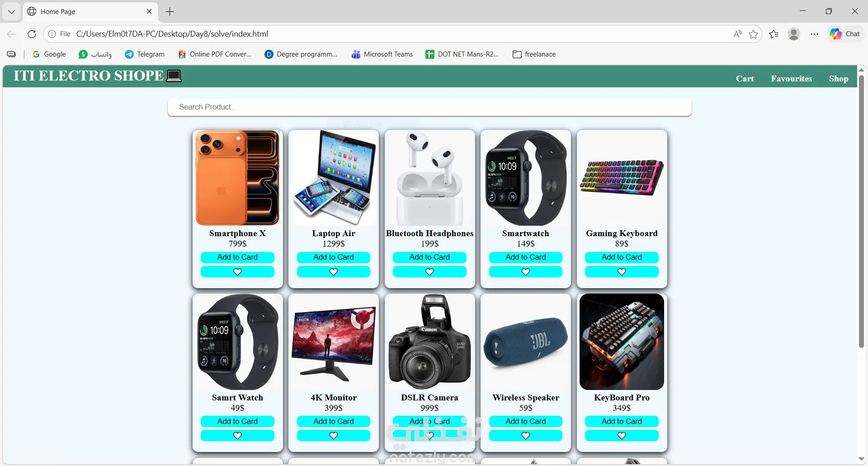Open the DOT NET Mans-R2 bookmark
This screenshot has height=466, width=868.
(x=462, y=54)
